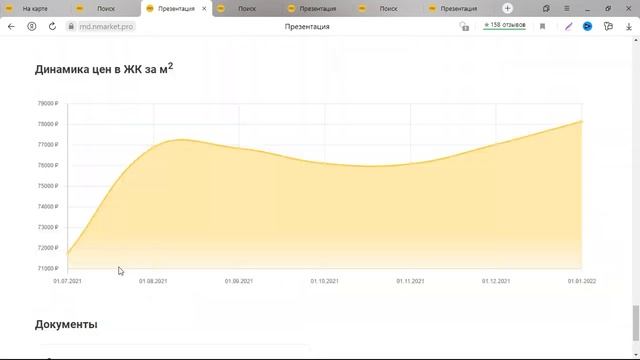Click the page vertical scrollbar thumb
640x360 pixels.
pos(636,322)
